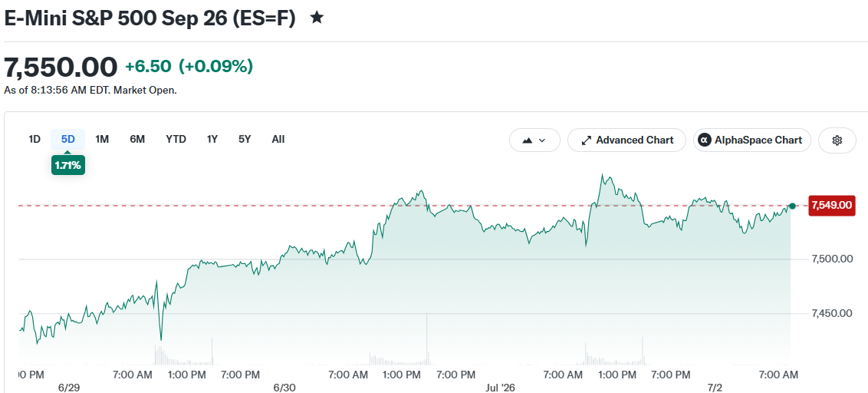Select the 5D time range
Viewport: 868px width, 393px height.
pyautogui.click(x=67, y=139)
